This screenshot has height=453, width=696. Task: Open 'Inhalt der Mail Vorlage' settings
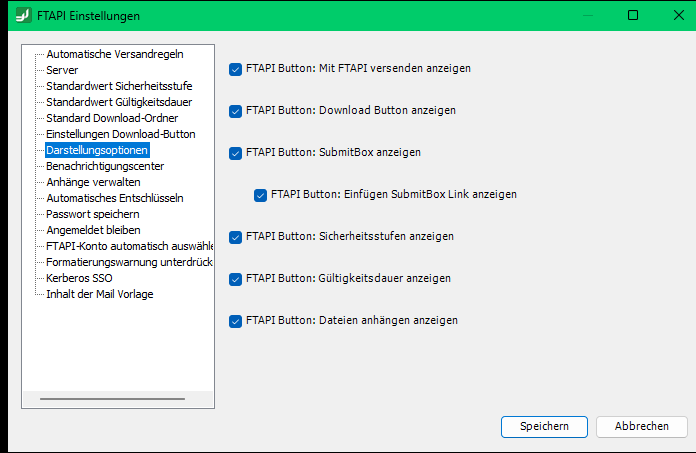pos(99,294)
